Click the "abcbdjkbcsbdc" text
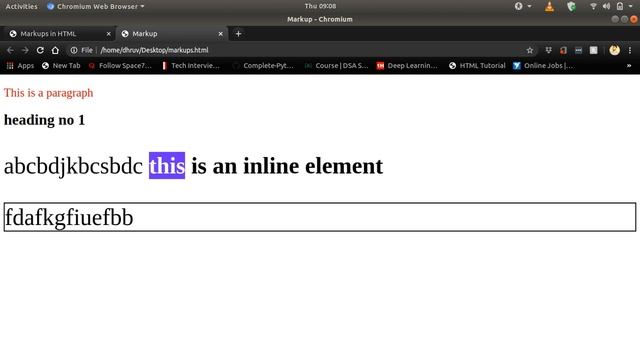Viewport: 640px width, 360px height. (73, 166)
